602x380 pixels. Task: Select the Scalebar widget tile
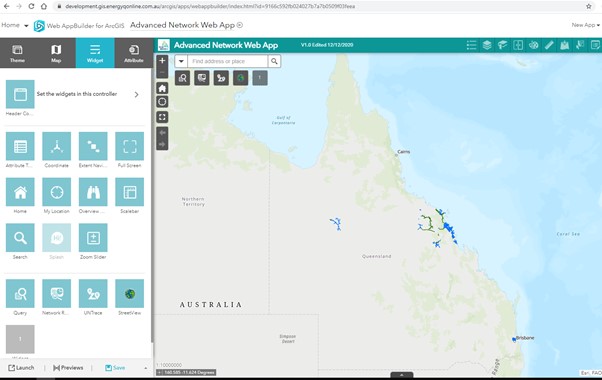pyautogui.click(x=129, y=192)
